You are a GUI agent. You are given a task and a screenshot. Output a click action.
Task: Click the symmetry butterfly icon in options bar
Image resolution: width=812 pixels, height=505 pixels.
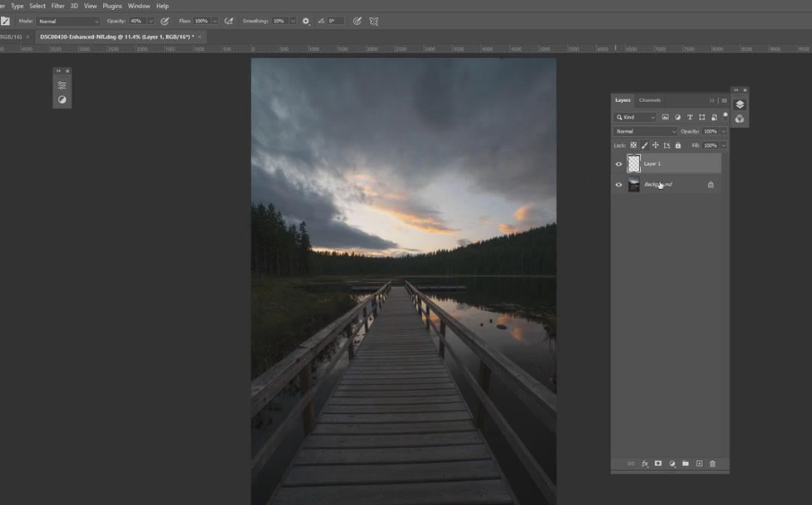374,21
